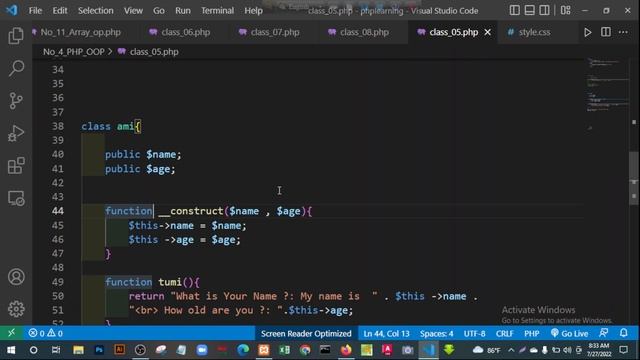Open the Customize Layout icon
640x360 pixels.
click(x=565, y=10)
